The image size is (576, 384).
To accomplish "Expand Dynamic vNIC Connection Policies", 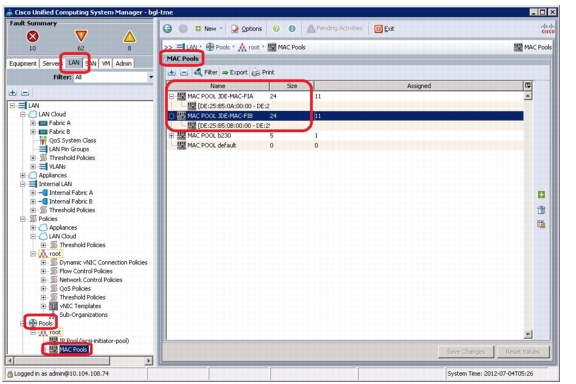I will click(x=43, y=262).
